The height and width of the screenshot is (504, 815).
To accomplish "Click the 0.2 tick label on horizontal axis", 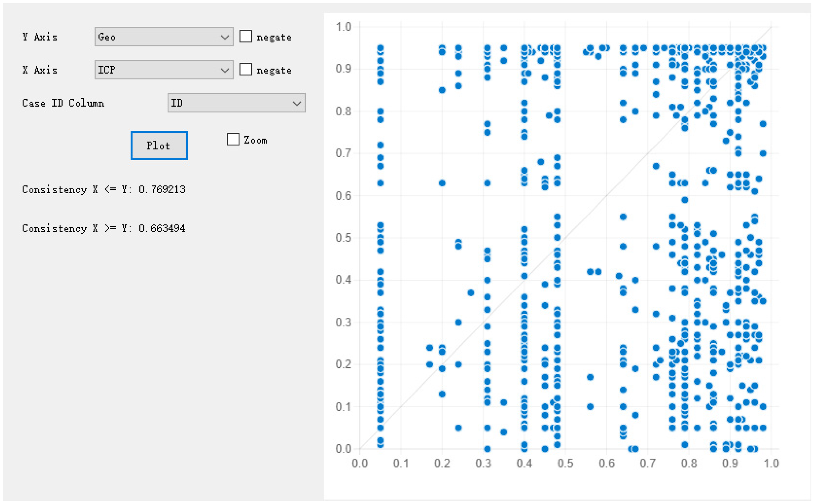I will [442, 463].
